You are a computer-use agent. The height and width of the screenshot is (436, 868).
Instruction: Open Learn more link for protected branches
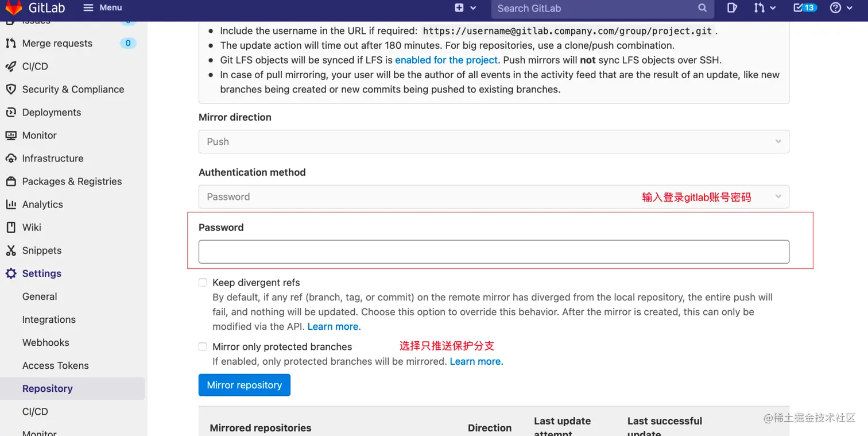[476, 361]
